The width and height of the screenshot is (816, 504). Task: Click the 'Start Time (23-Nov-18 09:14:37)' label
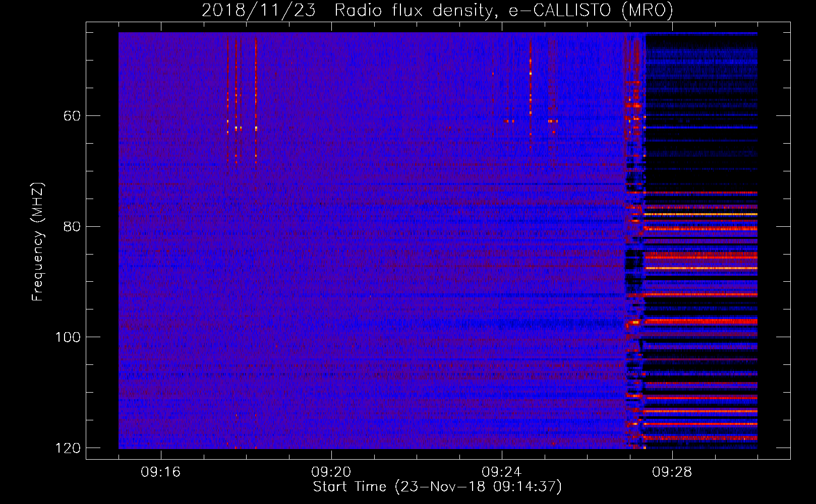437,487
